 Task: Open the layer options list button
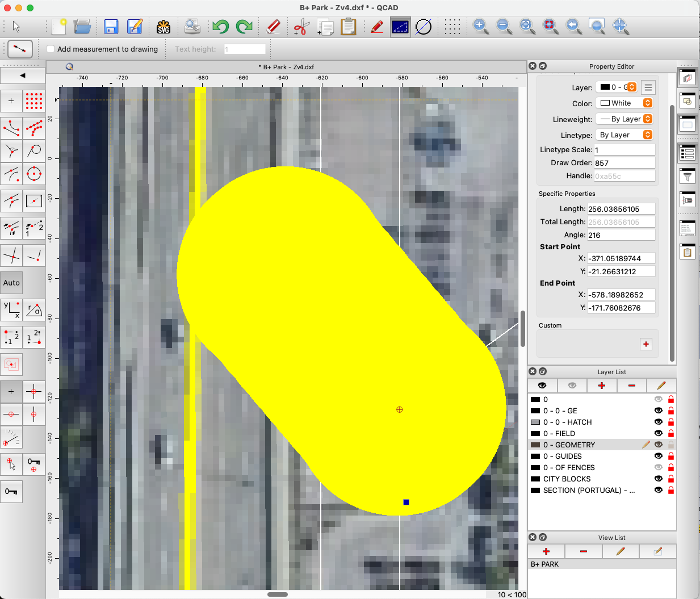click(648, 87)
